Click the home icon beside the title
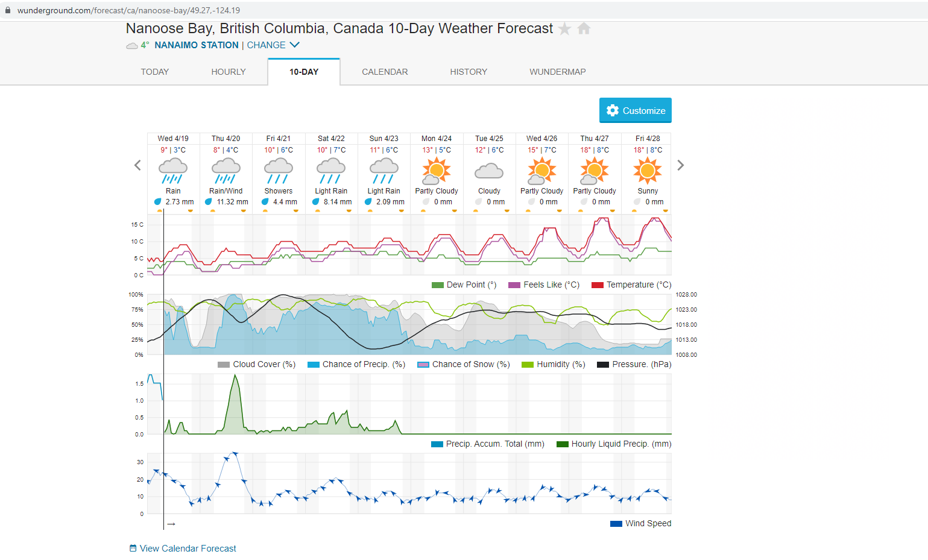The image size is (928, 560). click(584, 28)
